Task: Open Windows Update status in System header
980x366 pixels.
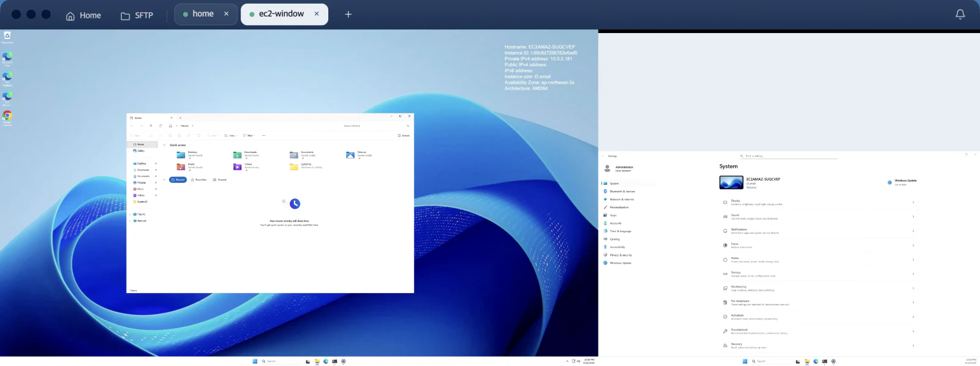Action: pos(902,182)
